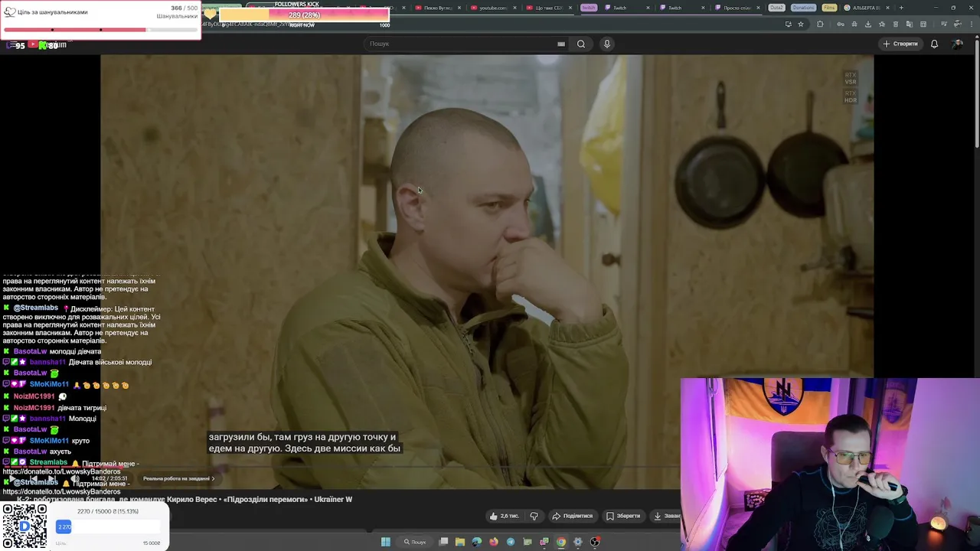Open the 'Donations' tab group
The image size is (980, 551).
pos(803,8)
